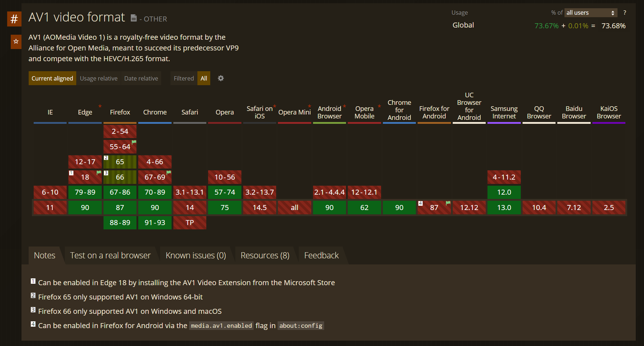Open the OTHER specification document icon

[x=134, y=18]
